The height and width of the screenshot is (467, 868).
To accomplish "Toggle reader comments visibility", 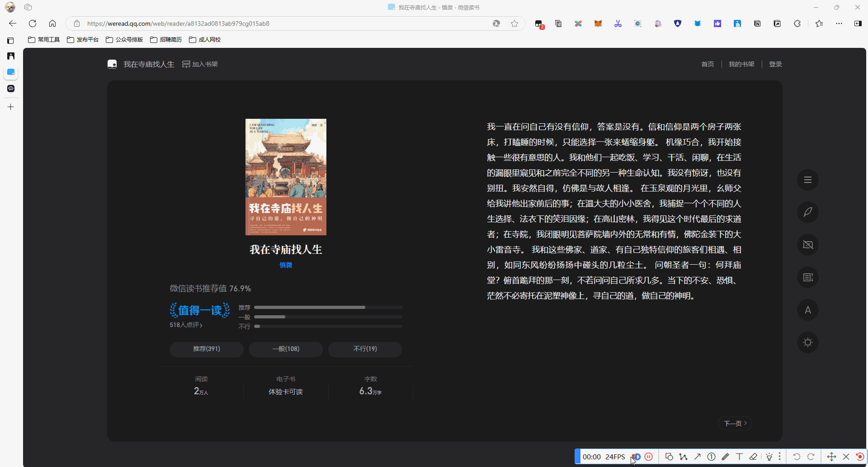I will (807, 245).
